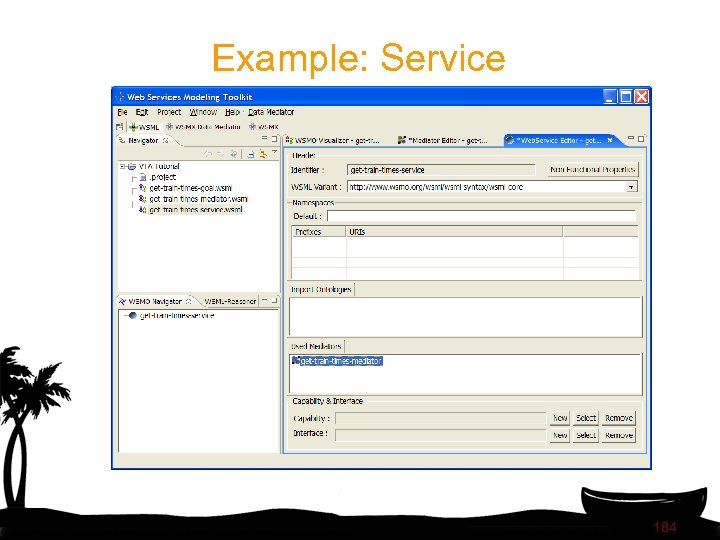
Task: Click Select button for Interface
Action: (x=586, y=435)
